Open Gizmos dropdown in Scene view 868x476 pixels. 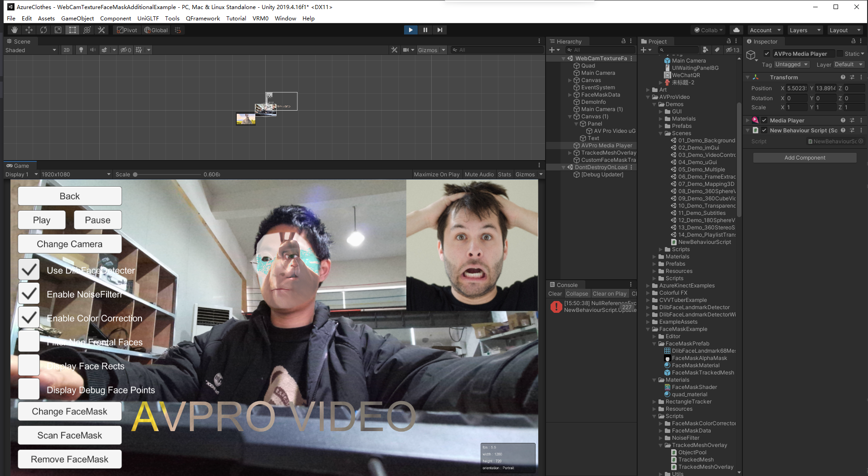[432, 50]
